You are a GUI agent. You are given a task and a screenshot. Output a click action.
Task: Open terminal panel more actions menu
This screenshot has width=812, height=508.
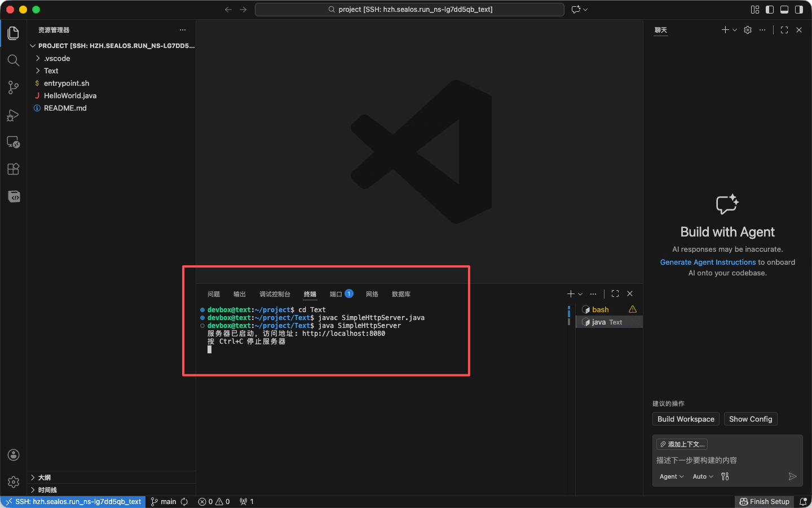coord(593,294)
